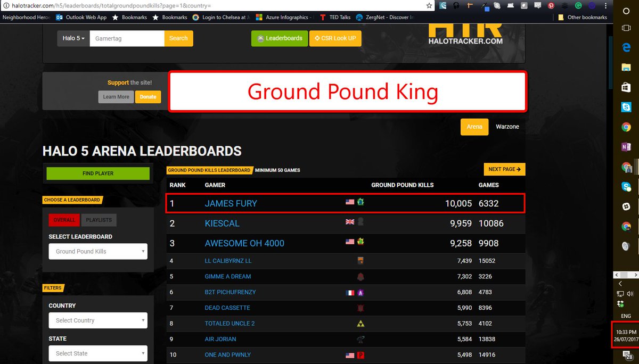Show hidden tray icons chevron
Image resolution: width=639 pixels, height=364 pixels.
(x=620, y=284)
